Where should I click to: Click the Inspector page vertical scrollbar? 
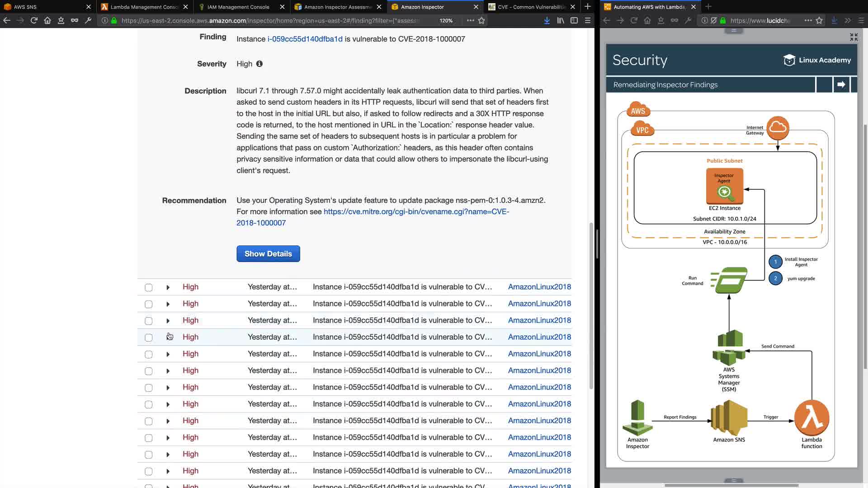pyautogui.click(x=591, y=305)
